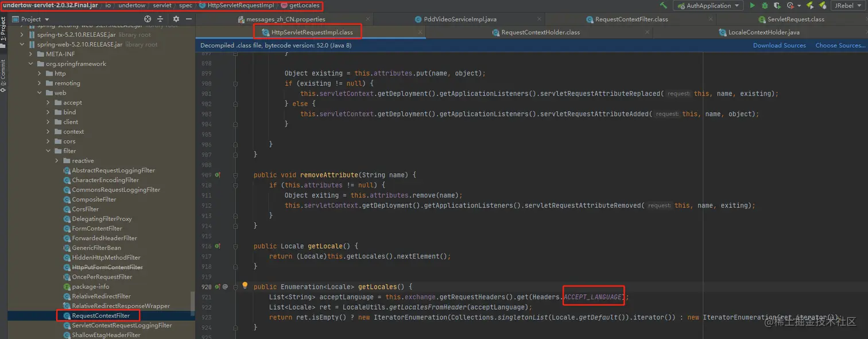This screenshot has height=339, width=868.
Task: Click getLocales breadcrumb
Action: (300, 5)
